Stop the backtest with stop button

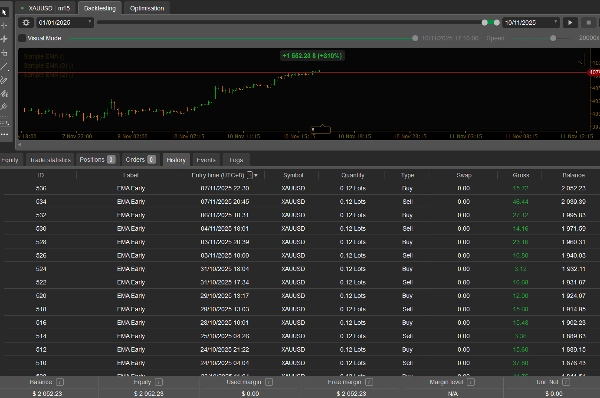589,23
